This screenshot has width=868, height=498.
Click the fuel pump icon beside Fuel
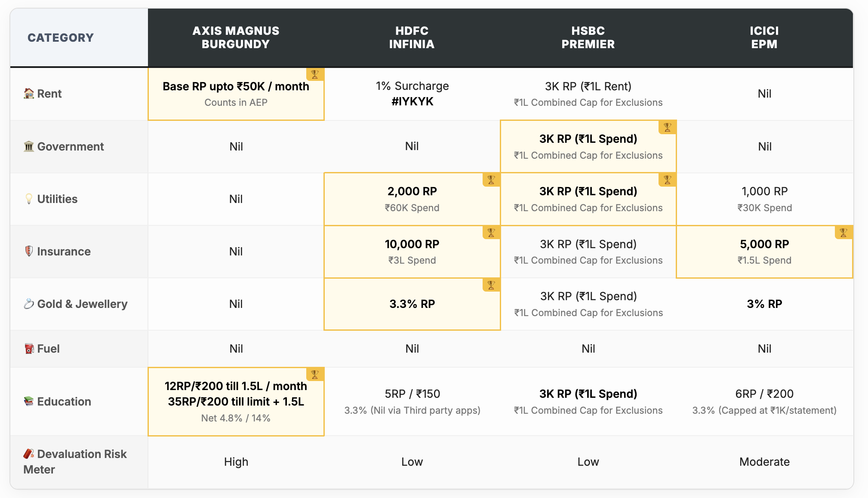click(29, 349)
